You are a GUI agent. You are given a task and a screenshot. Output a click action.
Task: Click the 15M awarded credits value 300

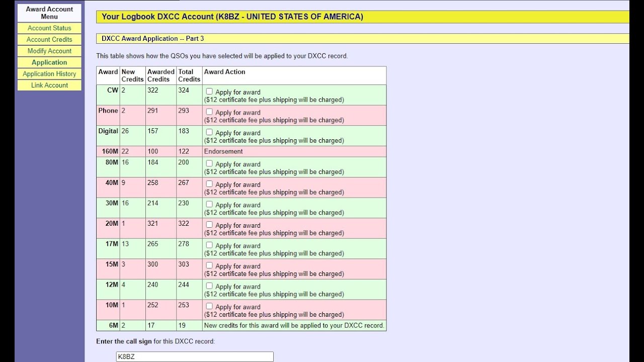point(152,264)
